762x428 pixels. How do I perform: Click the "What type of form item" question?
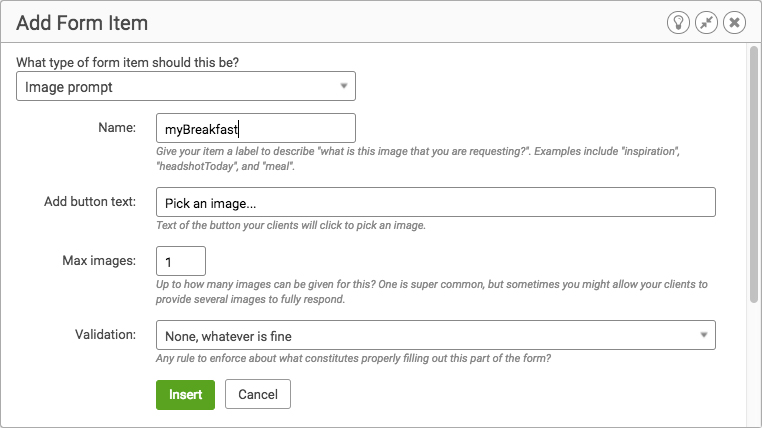127,62
